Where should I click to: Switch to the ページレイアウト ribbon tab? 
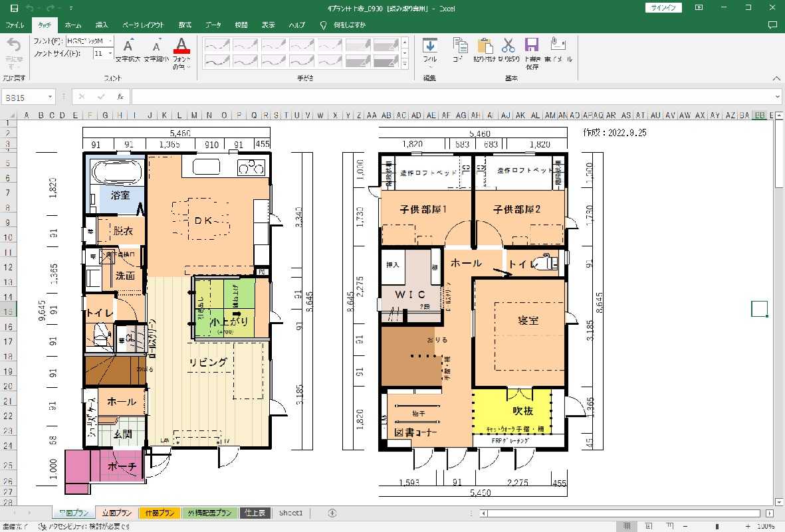(143, 25)
